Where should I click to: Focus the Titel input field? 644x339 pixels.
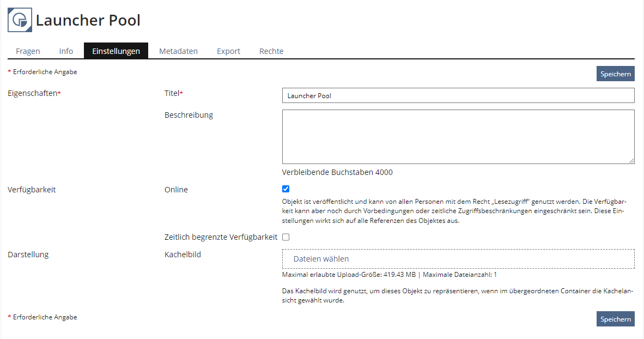pyautogui.click(x=458, y=95)
